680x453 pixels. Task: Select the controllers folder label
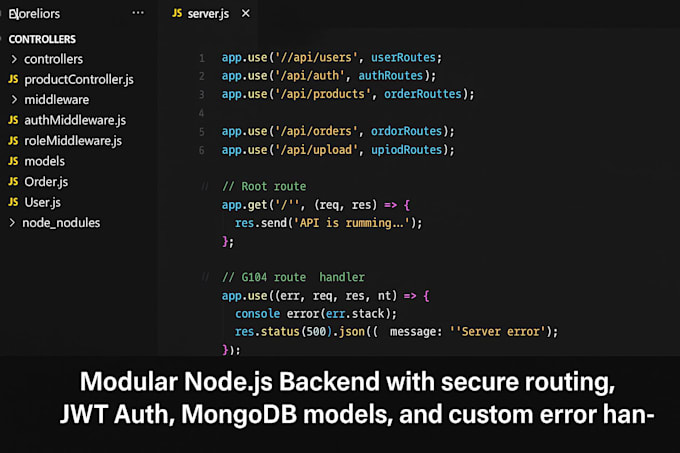point(53,59)
